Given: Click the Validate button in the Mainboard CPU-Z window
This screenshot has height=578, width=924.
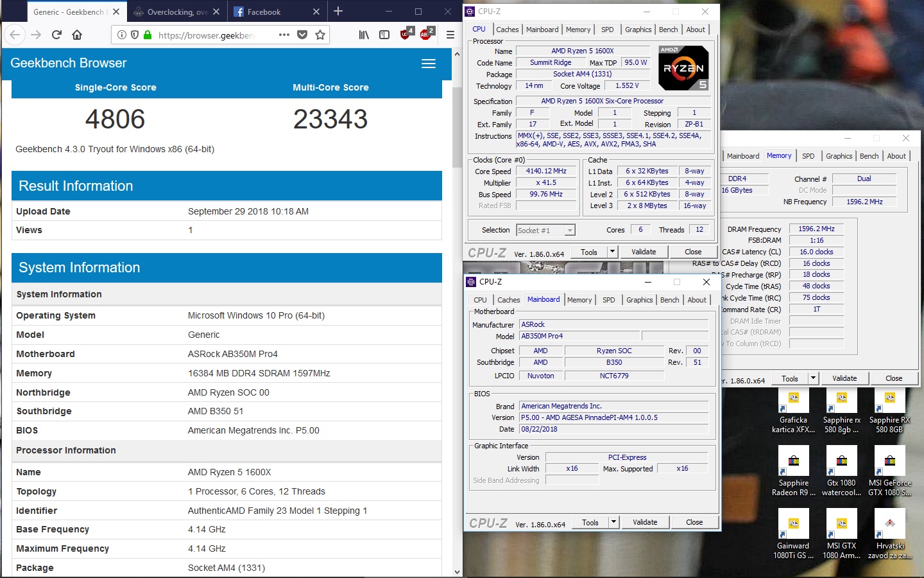Looking at the screenshot, I should [x=645, y=523].
